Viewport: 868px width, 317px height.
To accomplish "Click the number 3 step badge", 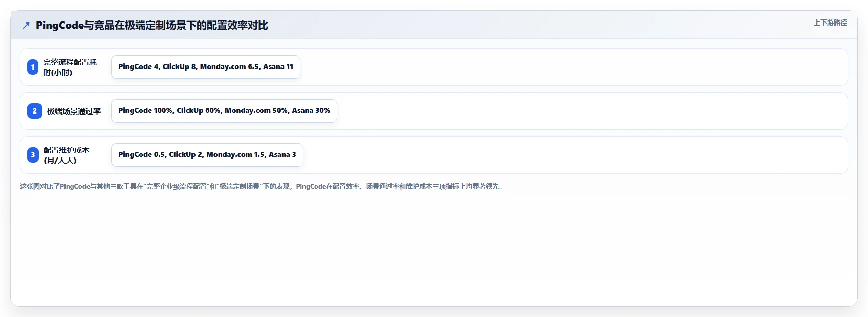I will [33, 155].
